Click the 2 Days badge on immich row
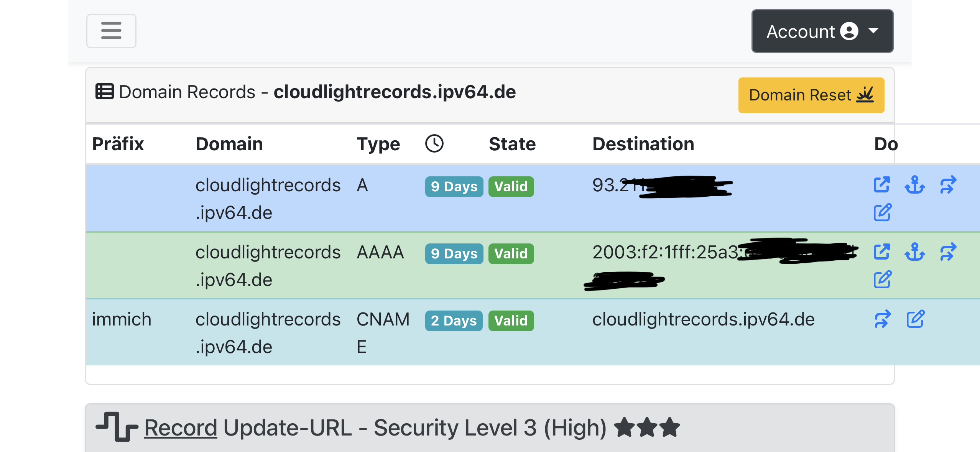The height and width of the screenshot is (452, 980). 453,321
